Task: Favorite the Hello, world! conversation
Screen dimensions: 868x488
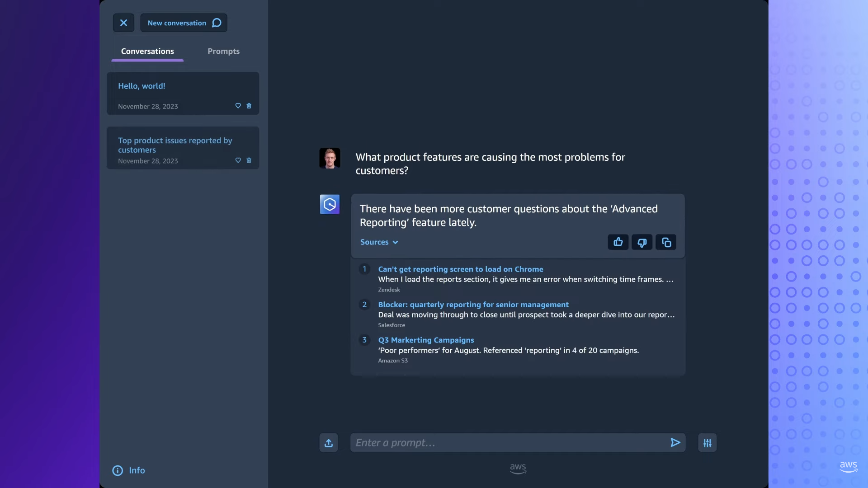Action: (x=238, y=106)
